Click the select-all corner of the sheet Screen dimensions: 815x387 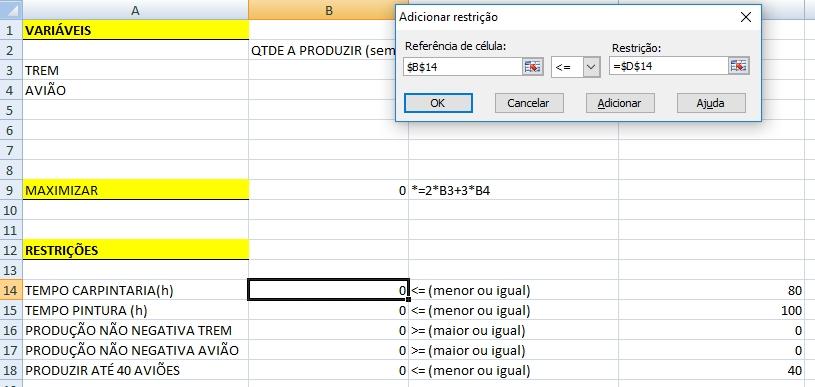click(x=11, y=10)
